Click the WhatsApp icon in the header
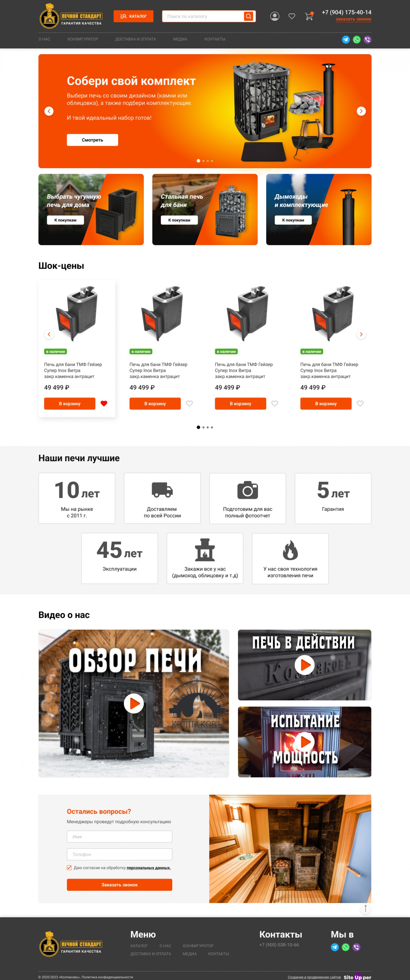 [356, 40]
